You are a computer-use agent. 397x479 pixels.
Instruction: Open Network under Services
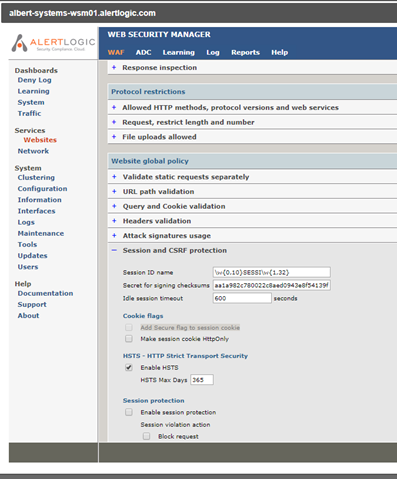pos(33,151)
